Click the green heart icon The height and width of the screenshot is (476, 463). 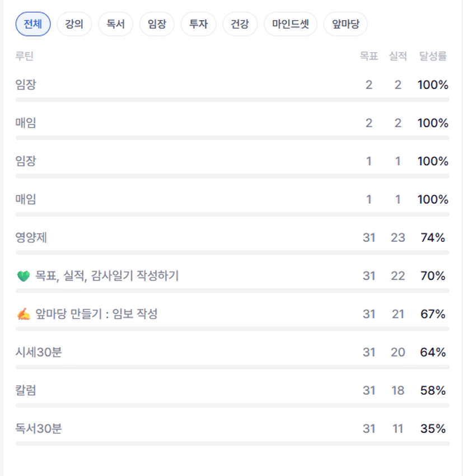(x=24, y=276)
